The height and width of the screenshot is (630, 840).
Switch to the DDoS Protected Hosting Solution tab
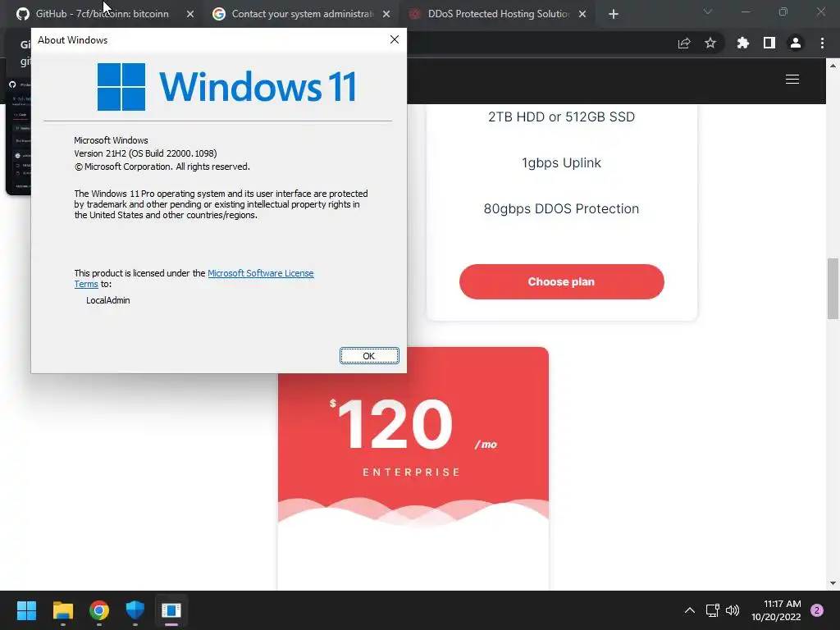(x=498, y=14)
